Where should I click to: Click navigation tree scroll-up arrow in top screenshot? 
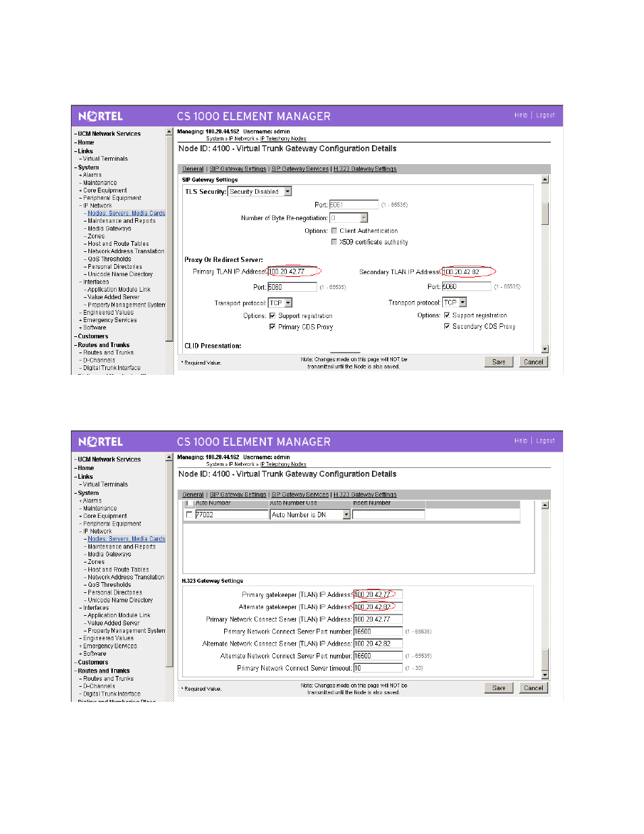click(x=169, y=132)
